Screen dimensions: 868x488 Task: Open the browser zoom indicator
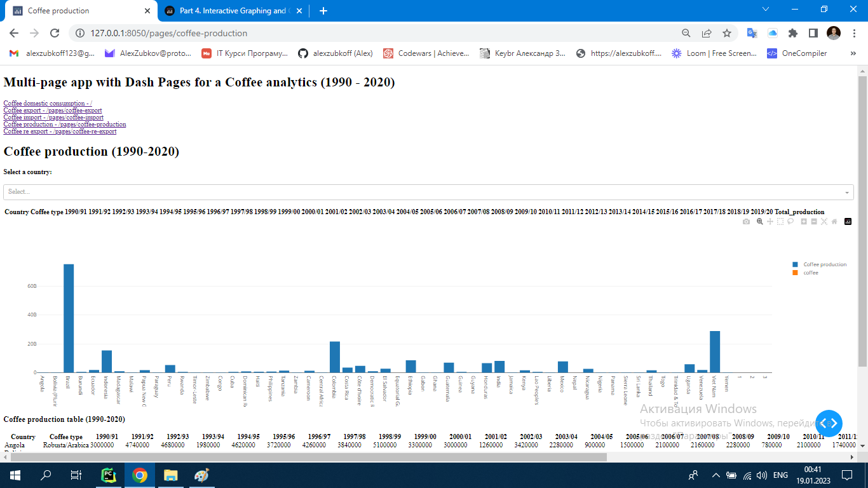(x=686, y=33)
